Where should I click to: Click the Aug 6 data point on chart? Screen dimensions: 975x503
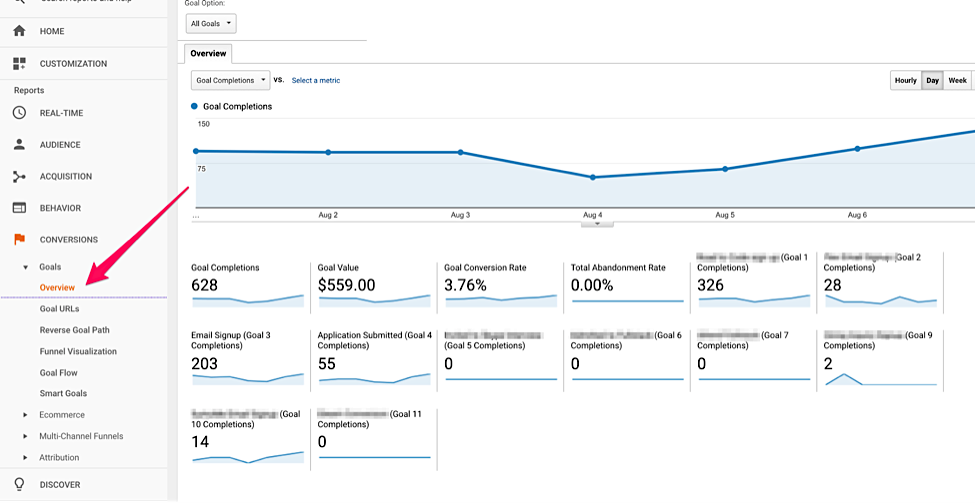point(857,149)
